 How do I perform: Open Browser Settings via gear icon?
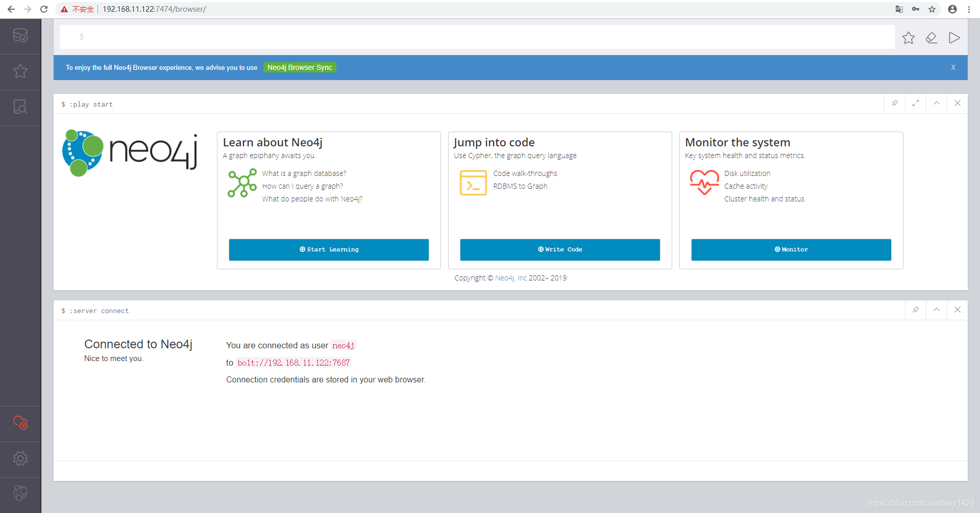pyautogui.click(x=20, y=458)
